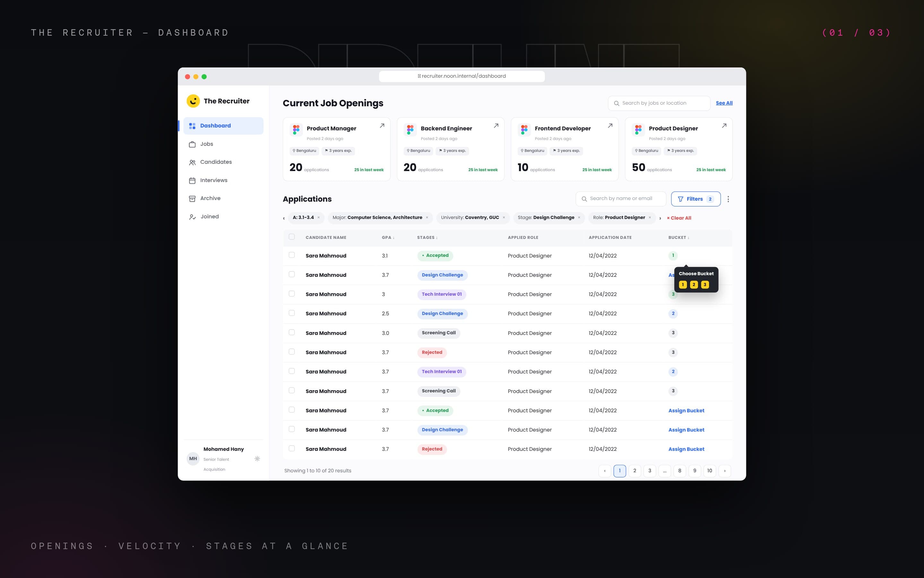Check the row with GPA 3.1
Image resolution: width=924 pixels, height=578 pixels.
[292, 255]
